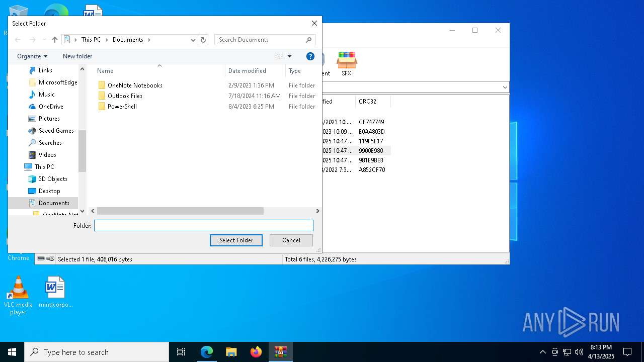Select MicrosoftEdge in navigation tree

[58, 82]
